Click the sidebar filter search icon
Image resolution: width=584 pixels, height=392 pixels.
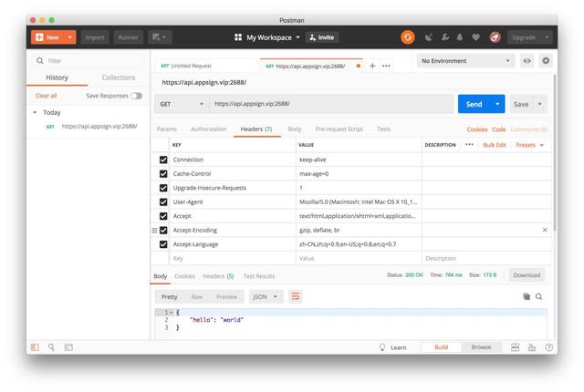(40, 60)
